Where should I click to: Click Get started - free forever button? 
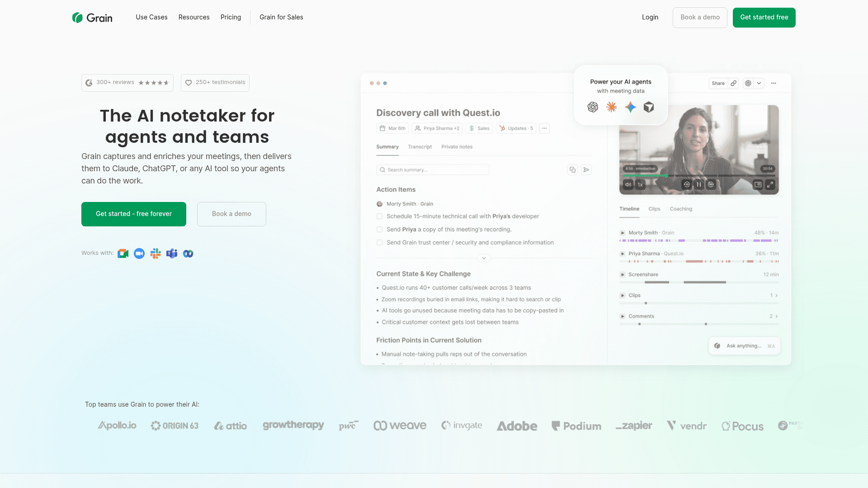pyautogui.click(x=134, y=214)
